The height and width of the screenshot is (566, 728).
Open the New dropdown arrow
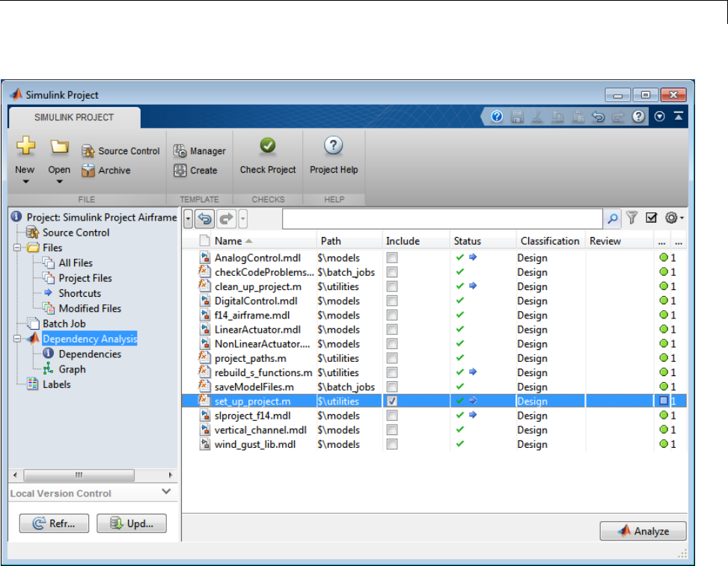point(26,182)
